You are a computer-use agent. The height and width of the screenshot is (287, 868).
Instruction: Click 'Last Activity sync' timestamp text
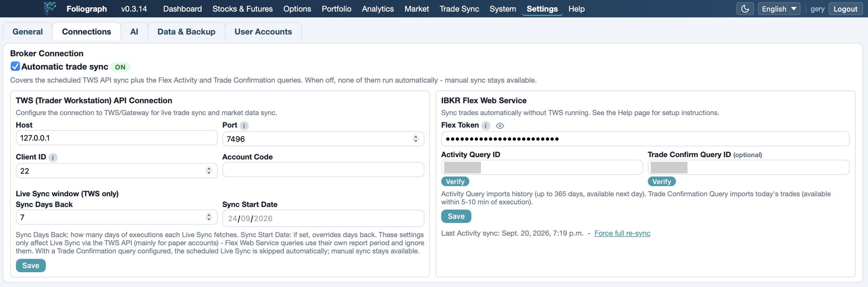[512, 233]
